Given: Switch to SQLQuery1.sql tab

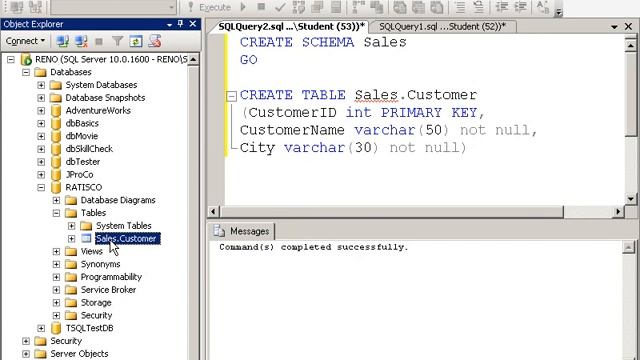Looking at the screenshot, I should [x=442, y=27].
